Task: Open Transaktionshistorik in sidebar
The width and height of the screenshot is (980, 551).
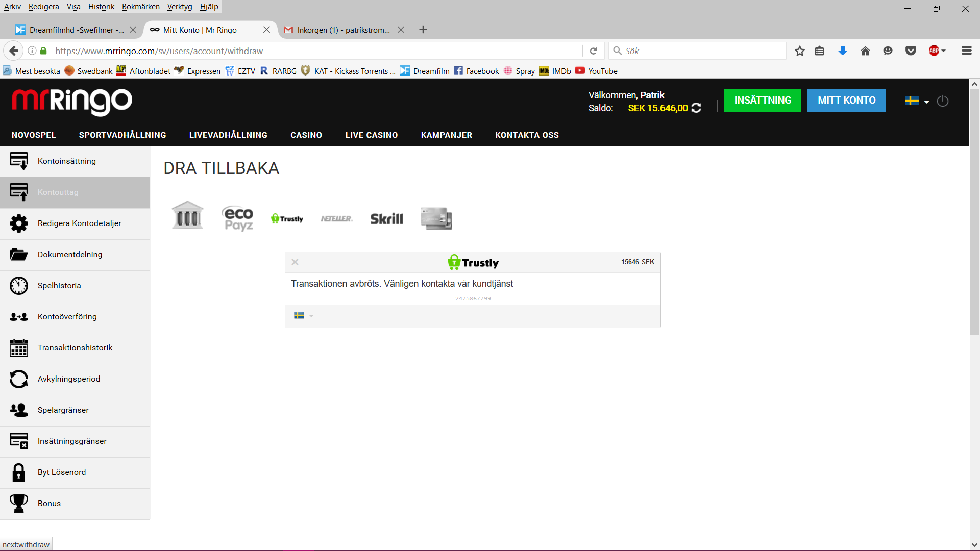Action: click(75, 348)
